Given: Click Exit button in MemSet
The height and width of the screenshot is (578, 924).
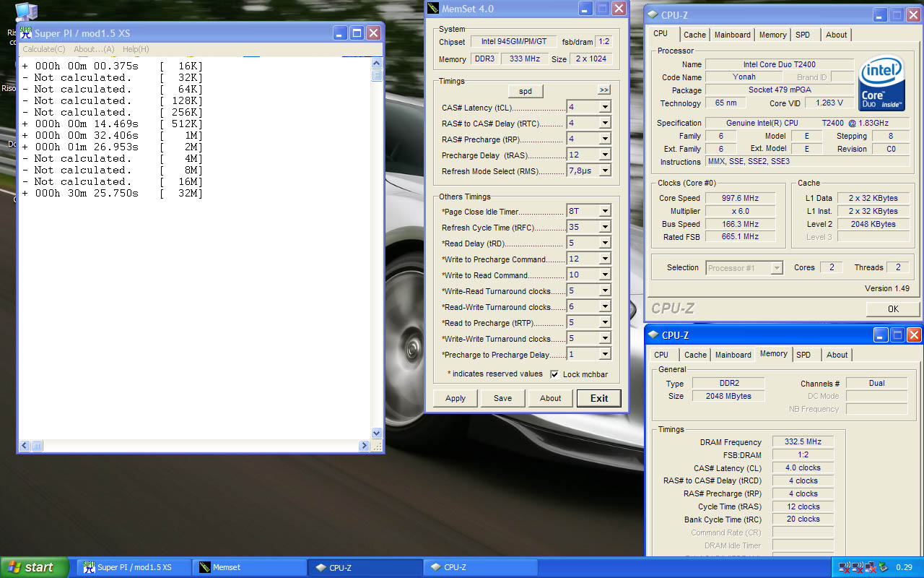Looking at the screenshot, I should [x=599, y=398].
